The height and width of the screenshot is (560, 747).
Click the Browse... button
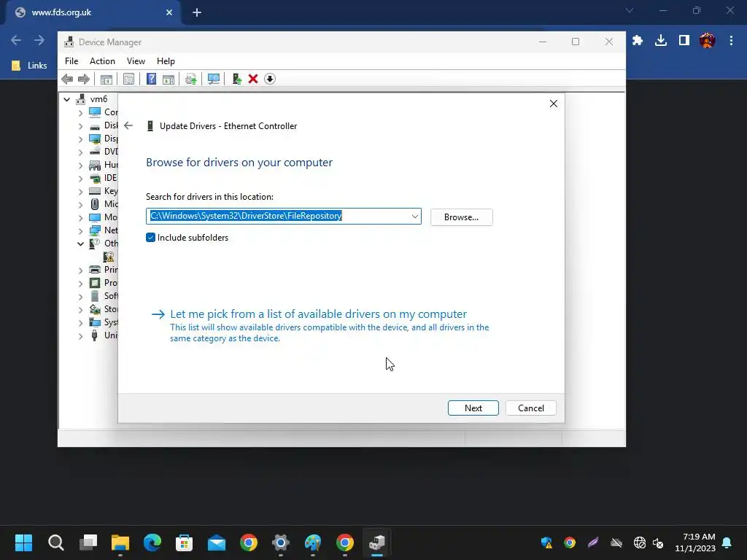(x=461, y=217)
